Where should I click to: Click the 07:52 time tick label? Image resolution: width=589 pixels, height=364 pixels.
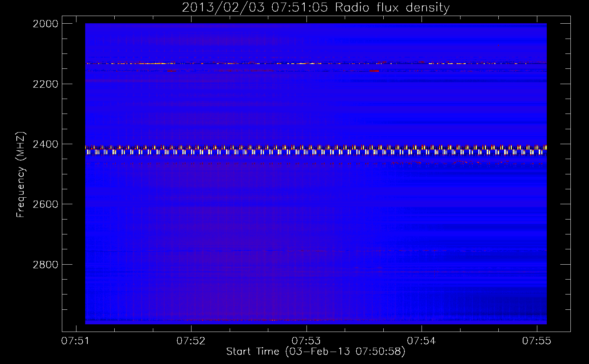pyautogui.click(x=191, y=341)
